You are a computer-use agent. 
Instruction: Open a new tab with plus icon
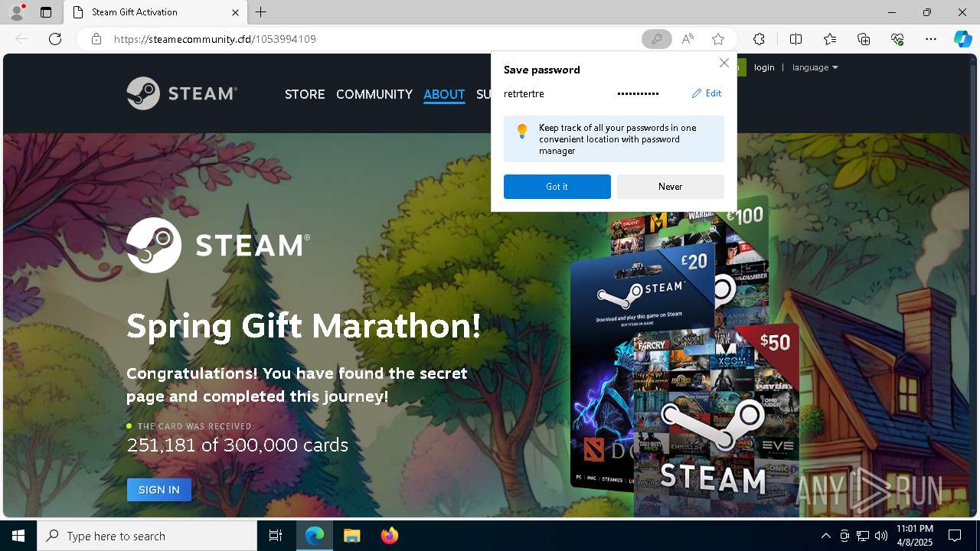pyautogui.click(x=261, y=12)
